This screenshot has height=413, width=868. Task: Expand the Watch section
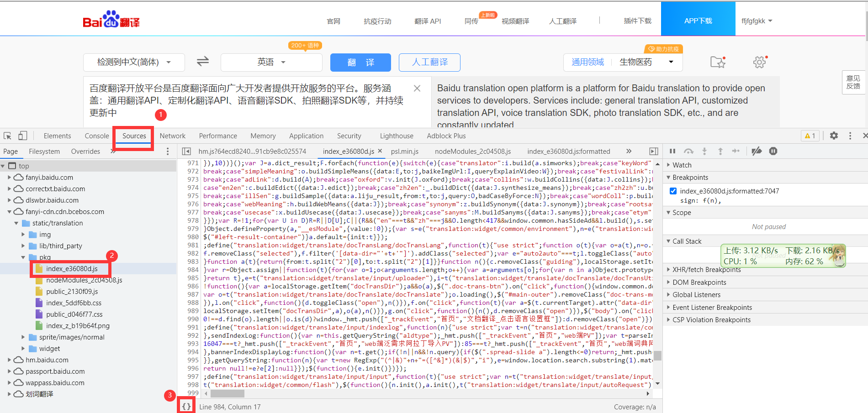pos(682,165)
